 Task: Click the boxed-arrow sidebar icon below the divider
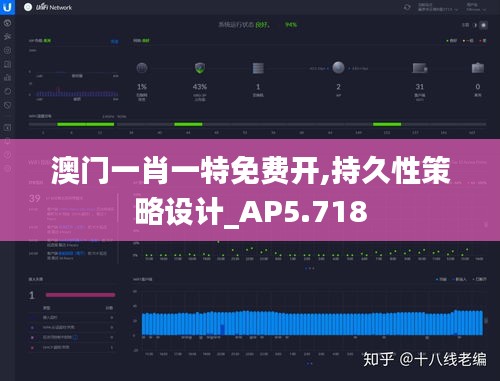[x=7, y=127]
